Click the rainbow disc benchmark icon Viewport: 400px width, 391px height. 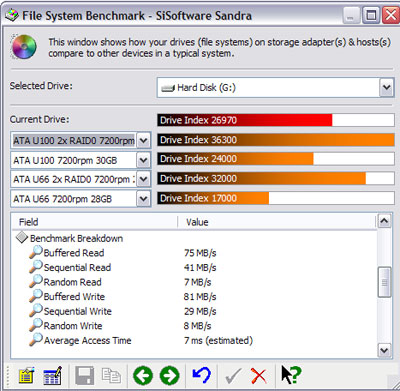[x=24, y=47]
